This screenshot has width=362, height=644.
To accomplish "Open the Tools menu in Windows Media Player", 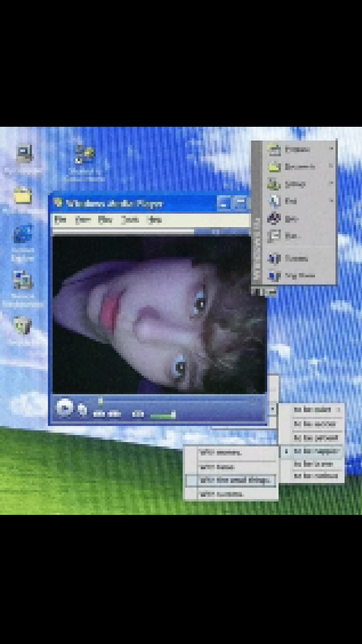I will [130, 220].
